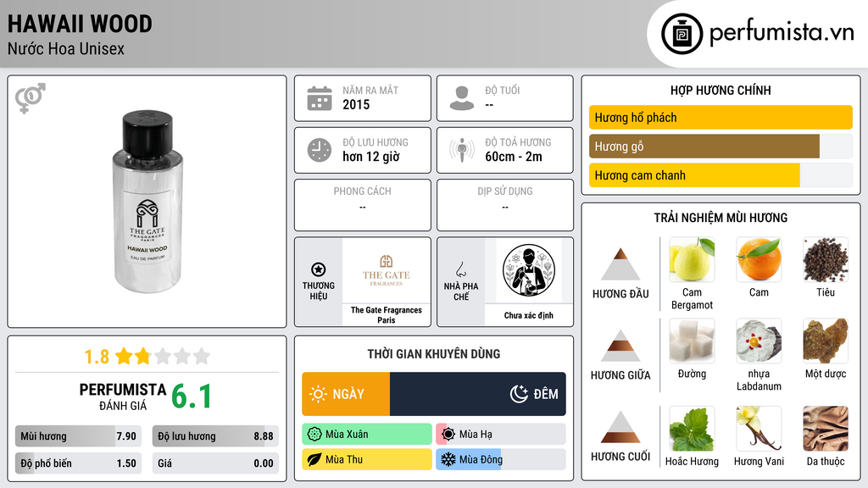The height and width of the screenshot is (488, 868).
Task: Click the sun icon for Mùa Hạ
Action: pos(448,435)
